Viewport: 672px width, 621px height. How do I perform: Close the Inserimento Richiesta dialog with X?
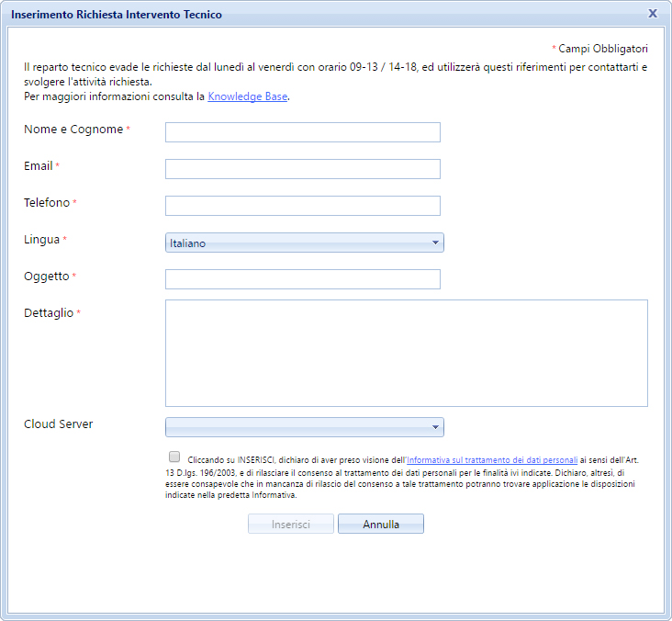click(x=653, y=14)
